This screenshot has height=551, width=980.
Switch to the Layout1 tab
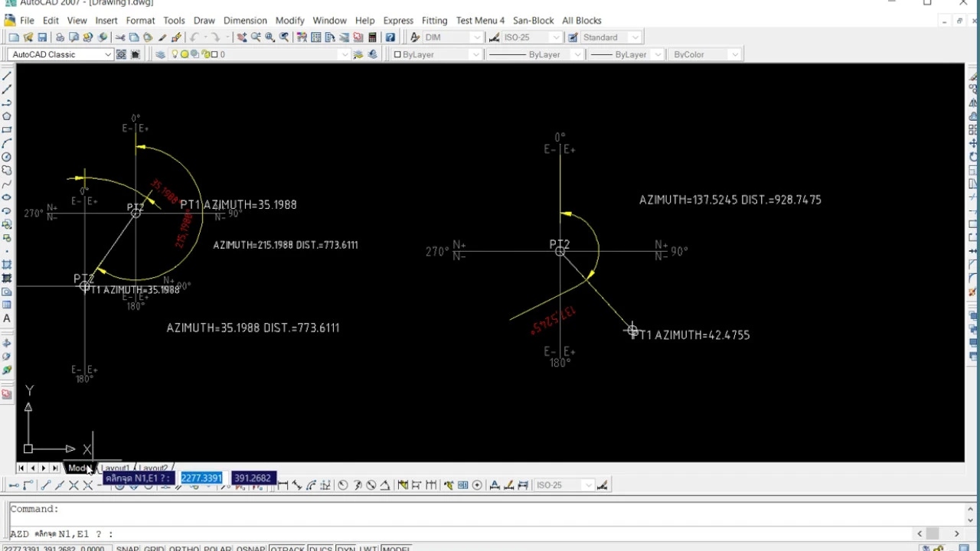point(115,468)
